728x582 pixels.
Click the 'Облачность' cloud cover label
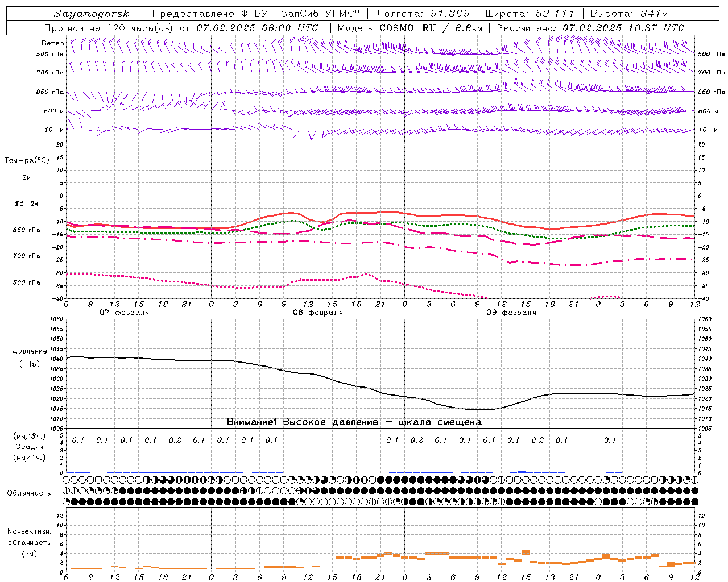click(x=29, y=493)
